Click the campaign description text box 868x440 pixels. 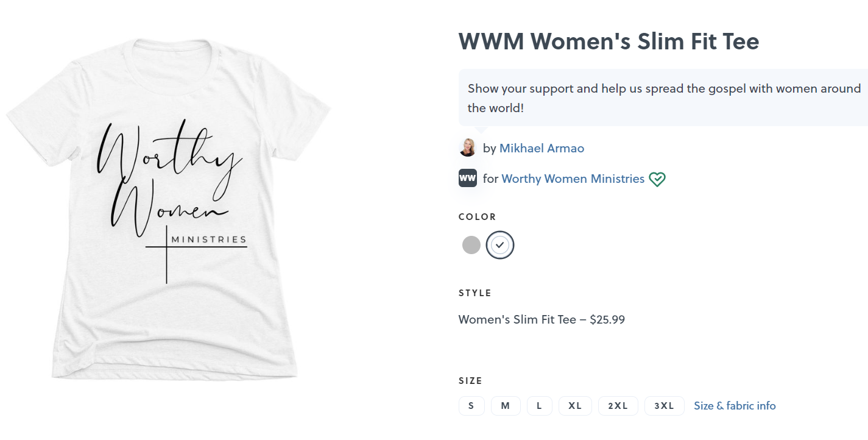(663, 98)
